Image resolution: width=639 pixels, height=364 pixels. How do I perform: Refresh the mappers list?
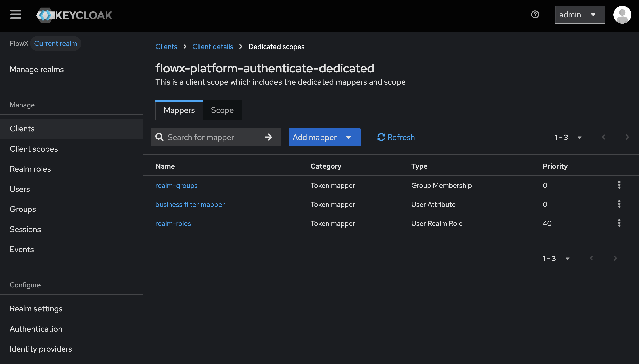point(396,137)
